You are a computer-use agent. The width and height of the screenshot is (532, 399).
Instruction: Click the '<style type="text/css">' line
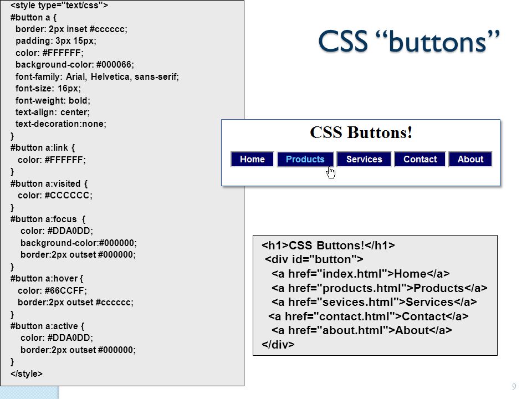[x=59, y=5]
